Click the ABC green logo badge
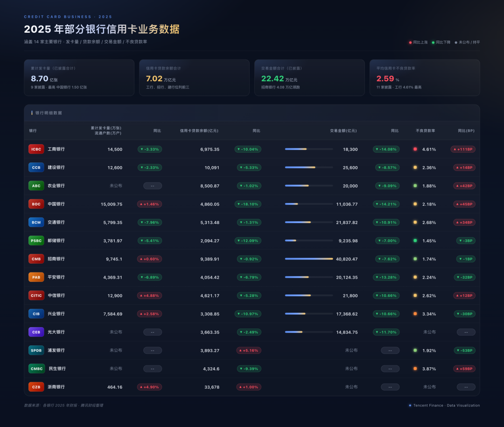The image size is (504, 427). coord(36,186)
